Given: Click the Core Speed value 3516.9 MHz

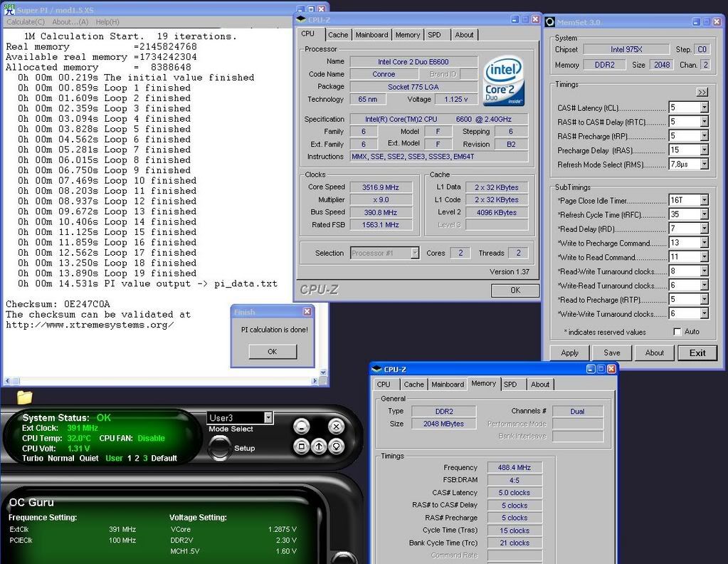Looking at the screenshot, I should click(x=381, y=187).
